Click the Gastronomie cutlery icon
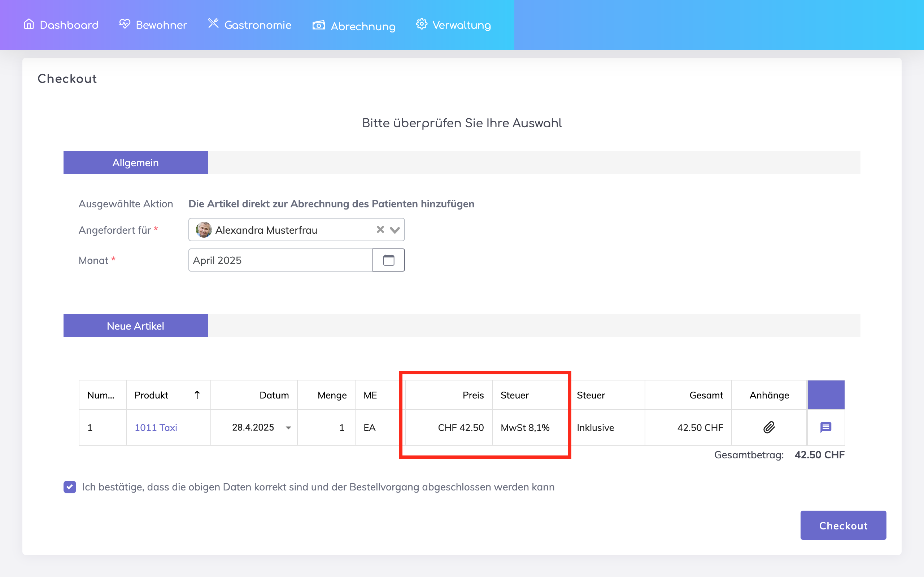Viewport: 924px width, 577px height. [x=213, y=23]
